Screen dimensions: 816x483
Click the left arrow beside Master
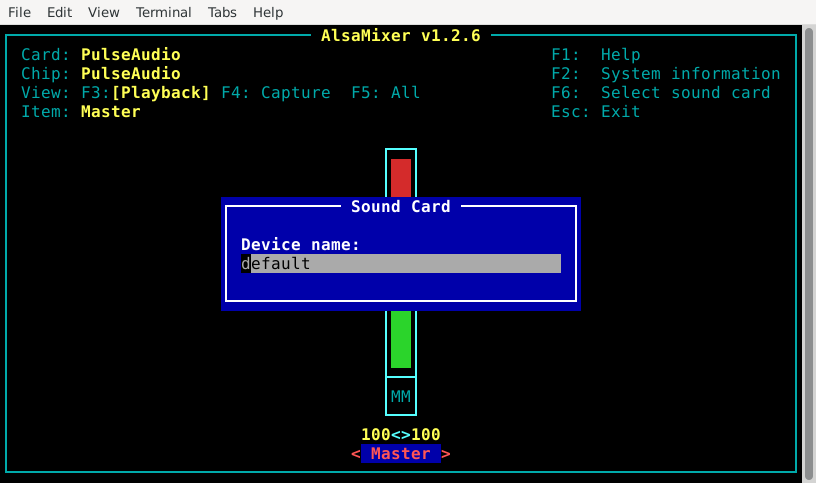(356, 454)
